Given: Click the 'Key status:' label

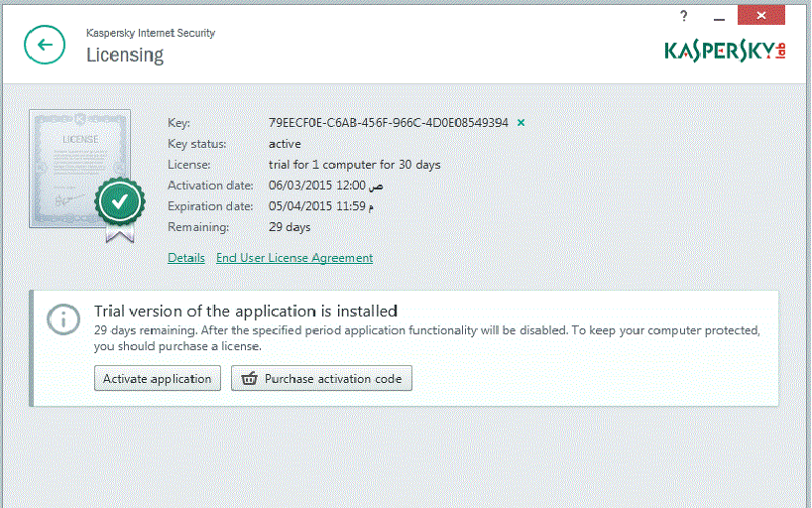Looking at the screenshot, I should [x=196, y=144].
